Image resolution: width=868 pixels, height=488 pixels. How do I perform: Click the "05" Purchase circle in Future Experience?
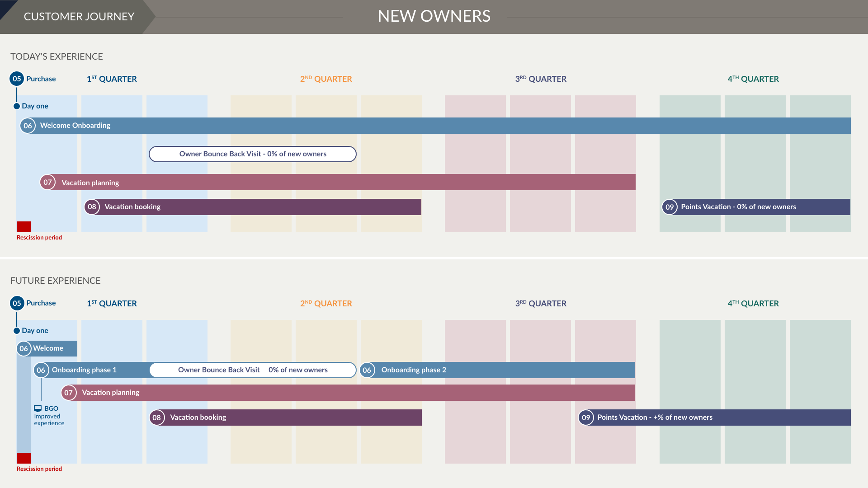click(17, 303)
